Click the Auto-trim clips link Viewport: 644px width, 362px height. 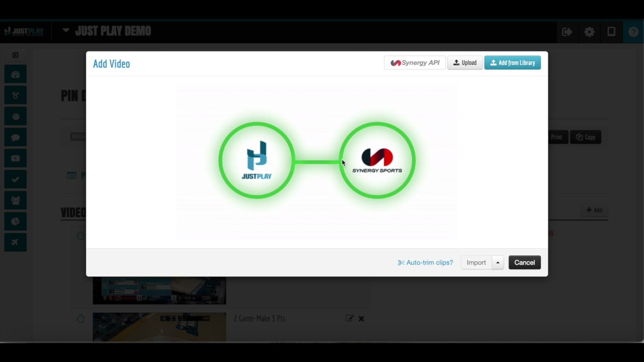tap(425, 262)
